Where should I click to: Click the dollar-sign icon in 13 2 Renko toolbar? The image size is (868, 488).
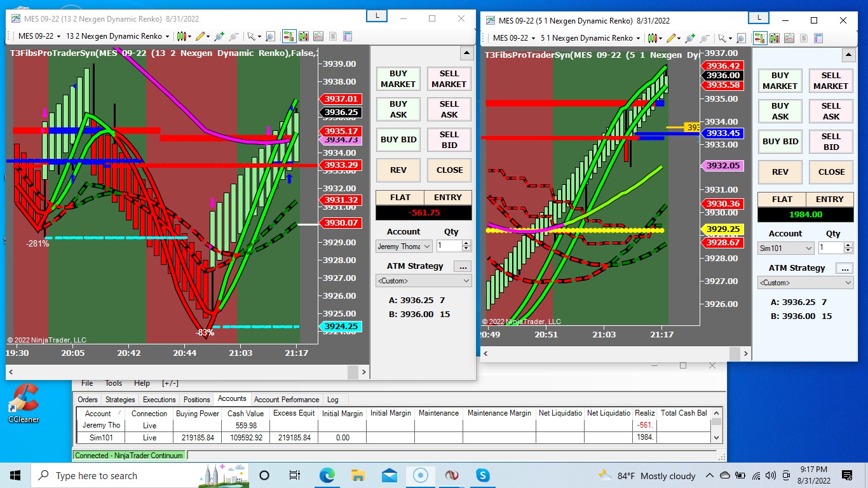pyautogui.click(x=333, y=36)
